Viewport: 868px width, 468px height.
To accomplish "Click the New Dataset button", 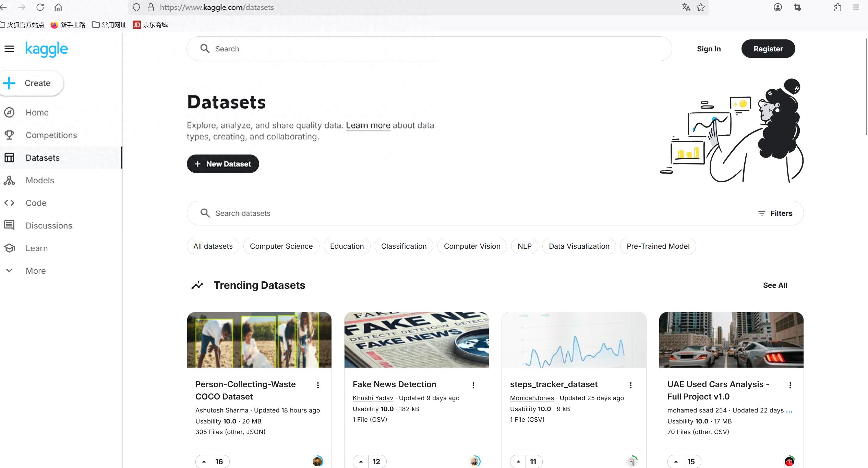I will pyautogui.click(x=223, y=164).
